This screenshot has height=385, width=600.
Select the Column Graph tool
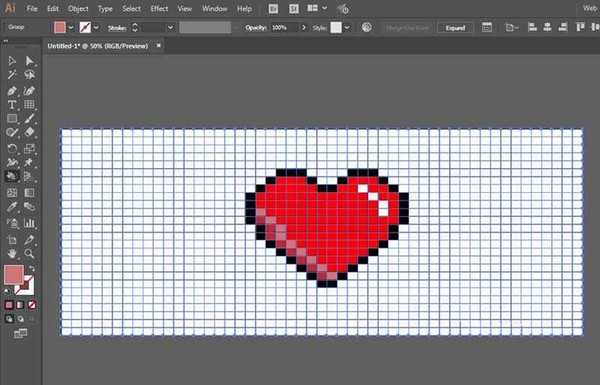click(29, 223)
